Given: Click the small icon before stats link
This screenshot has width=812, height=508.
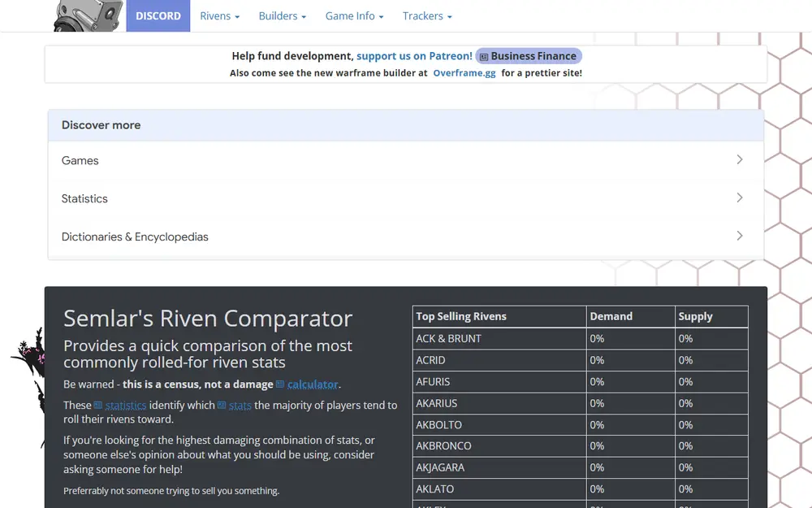Looking at the screenshot, I should (x=222, y=406).
